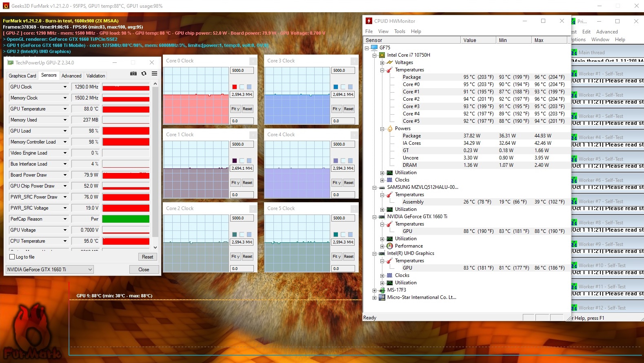Collapse the GF75 root node in HWMonitor
The height and width of the screenshot is (363, 644).
pos(366,48)
